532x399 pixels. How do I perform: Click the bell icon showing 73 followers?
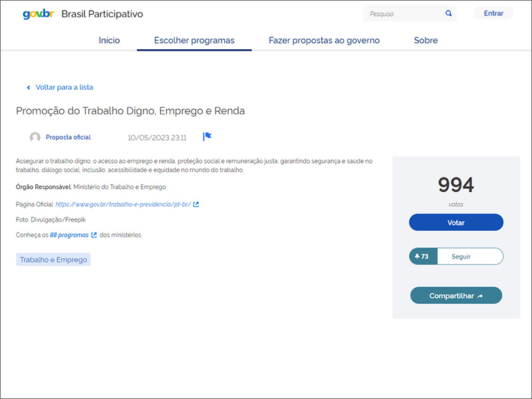(x=417, y=256)
